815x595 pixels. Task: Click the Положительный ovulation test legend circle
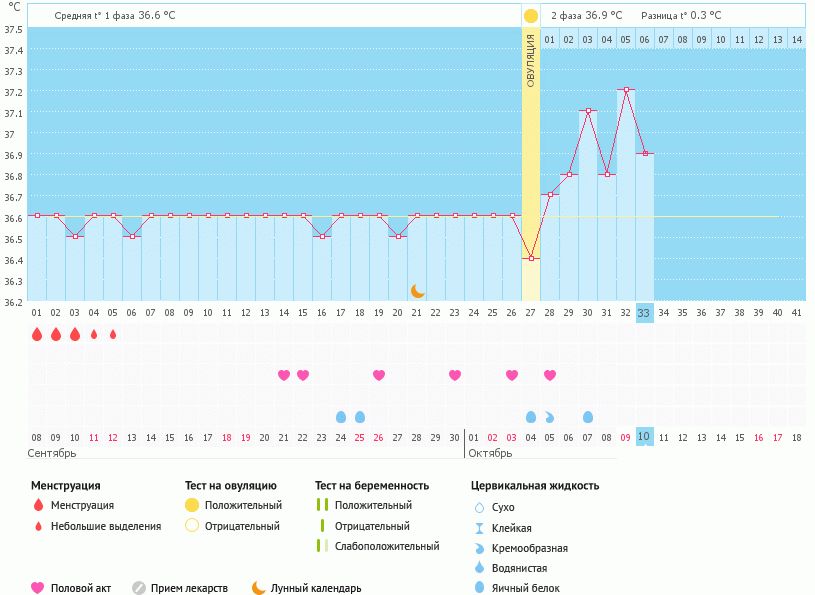(192, 505)
